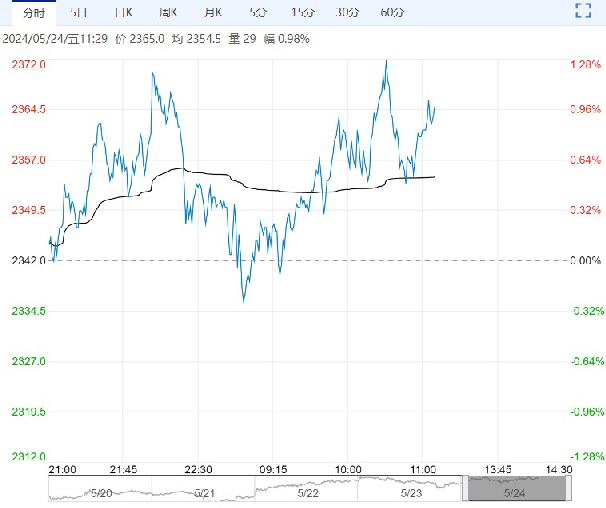The image size is (606, 508).
Task: Click the dashed 0.00% baseline on the chart
Action: [308, 260]
